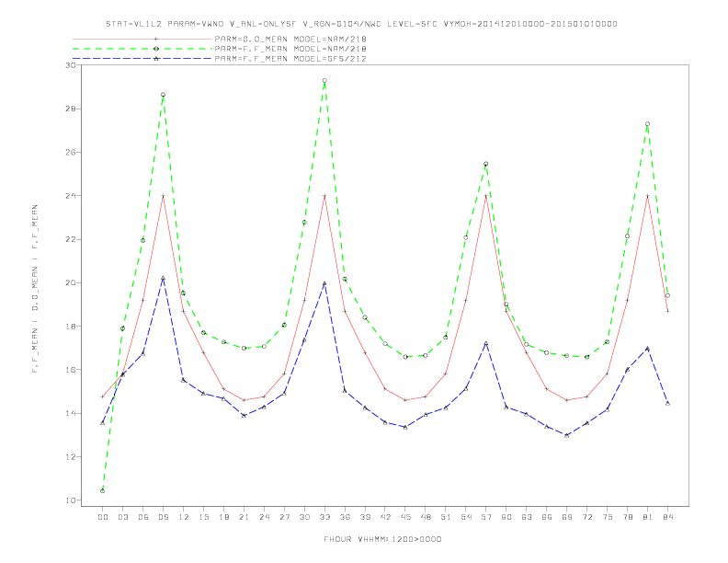The width and height of the screenshot is (728, 563).
Task: Click x-axis tick label 48
Action: 426,517
